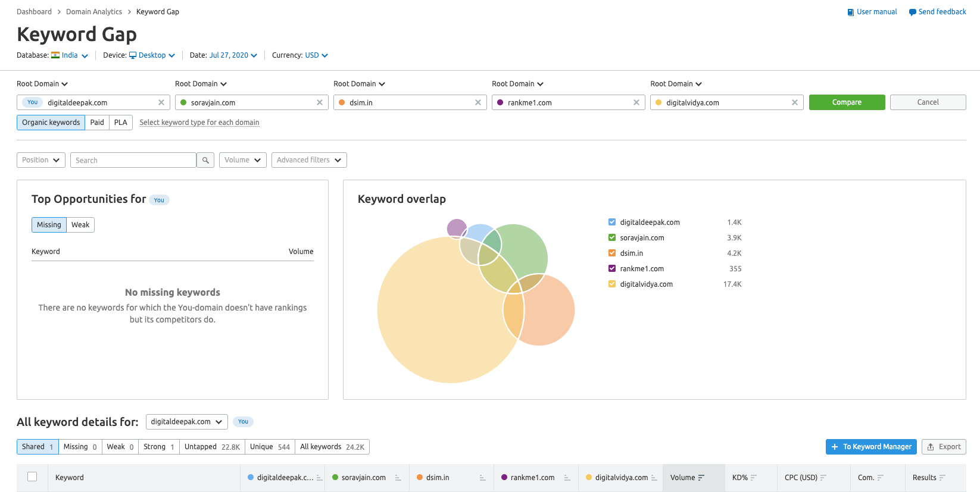Screen dimensions: 980x492
Task: Clear the digitalvidya.com domain field
Action: click(795, 102)
